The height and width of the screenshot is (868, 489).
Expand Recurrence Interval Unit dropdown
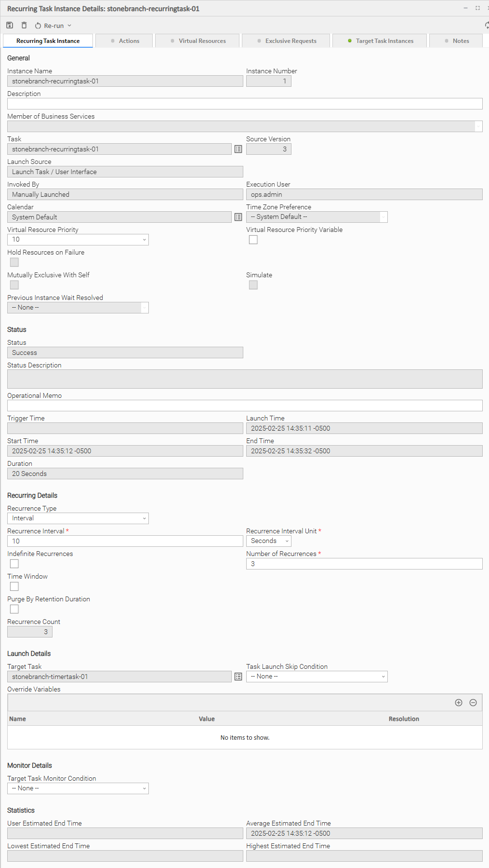[x=269, y=541]
